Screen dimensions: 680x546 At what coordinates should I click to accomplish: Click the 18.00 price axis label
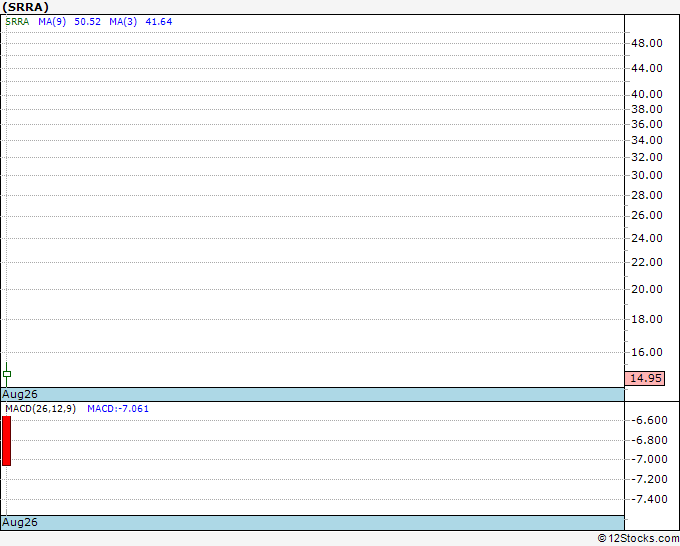click(x=647, y=319)
